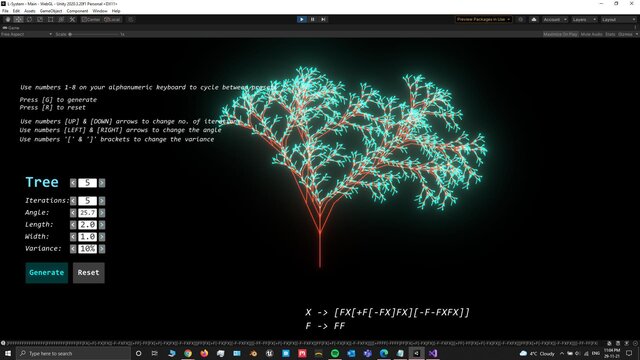Open the GameObject menu
Viewport: 640px width, 360px height.
tap(51, 11)
